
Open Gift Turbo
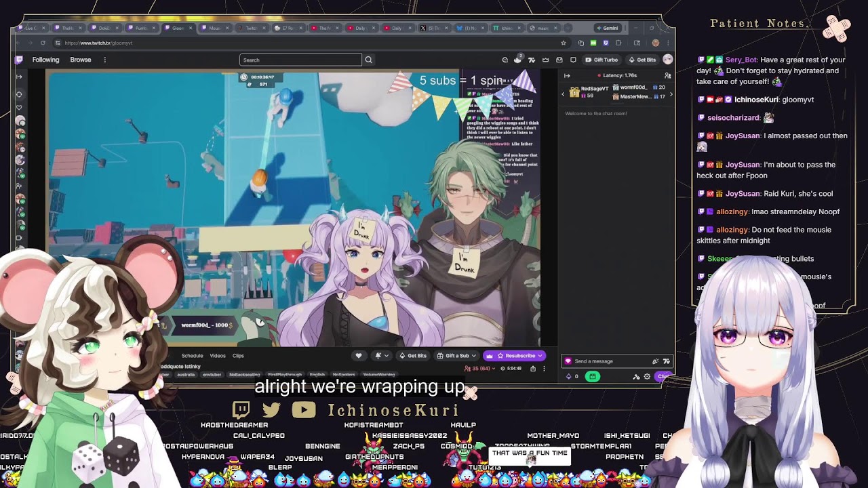coord(601,60)
